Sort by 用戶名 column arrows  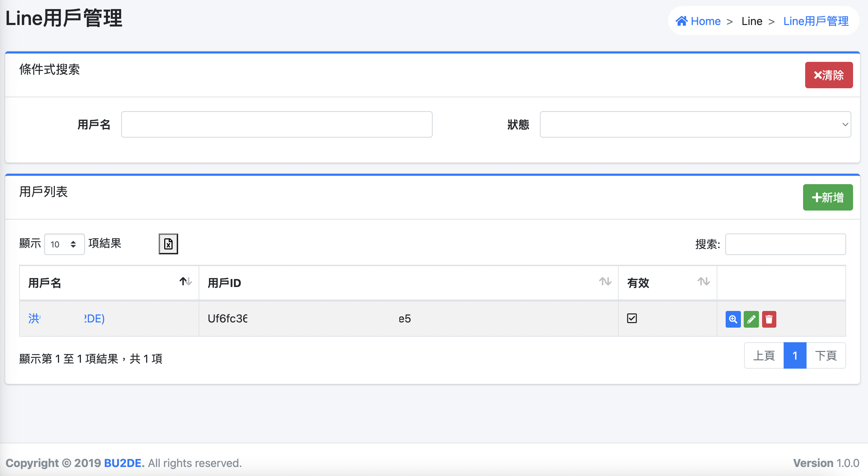(x=186, y=282)
